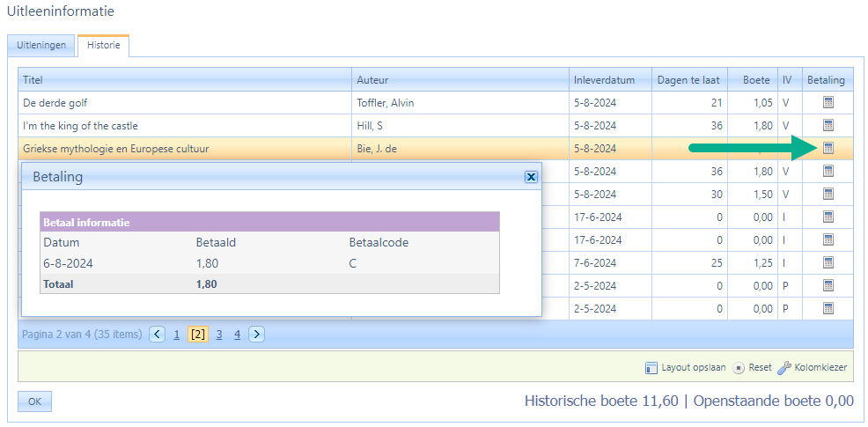The image size is (868, 427).
Task: Jump to page 3
Action: pyautogui.click(x=218, y=335)
